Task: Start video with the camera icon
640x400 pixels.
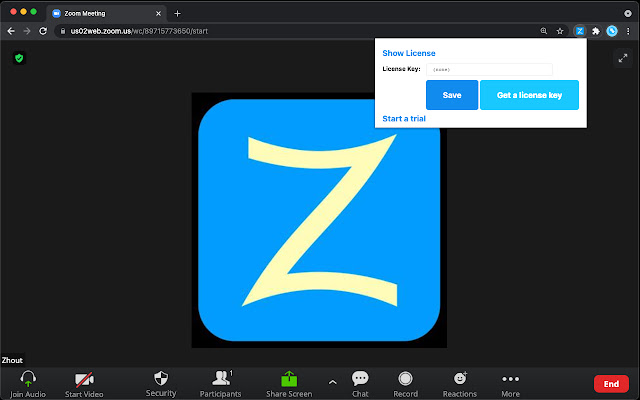Action: (x=84, y=380)
